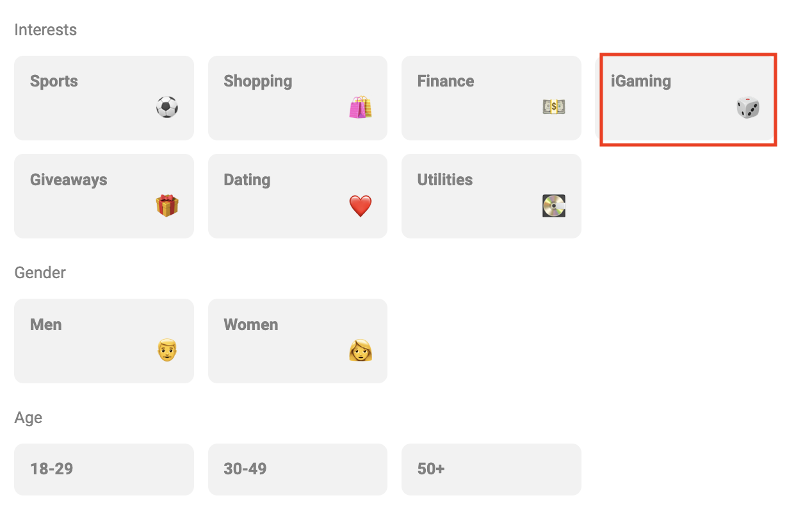Image resolution: width=812 pixels, height=516 pixels.
Task: Select the 18-29 age option
Action: point(51,469)
